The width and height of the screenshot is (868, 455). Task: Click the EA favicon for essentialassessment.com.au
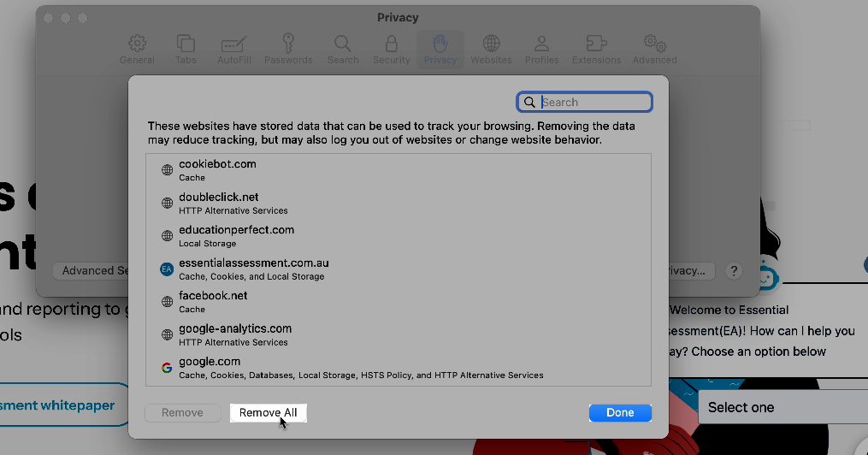coord(167,269)
